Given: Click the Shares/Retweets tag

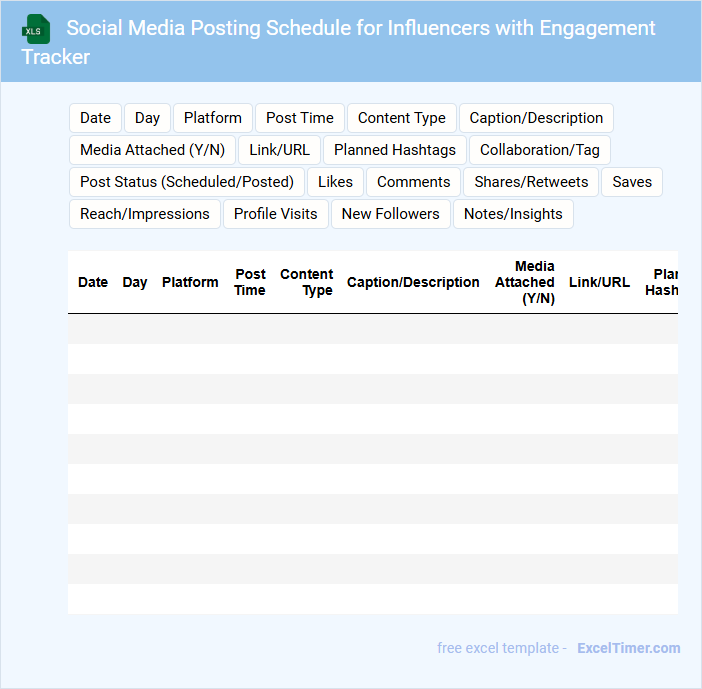Looking at the screenshot, I should click(530, 182).
